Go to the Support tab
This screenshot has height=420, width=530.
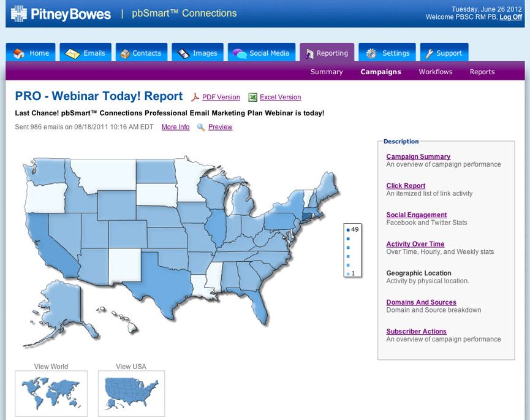point(444,52)
